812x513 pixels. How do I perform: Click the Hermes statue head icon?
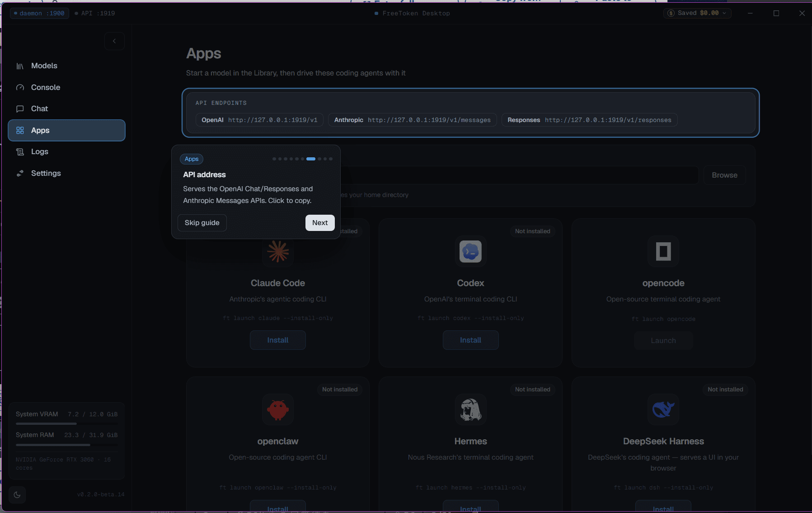coord(470,409)
